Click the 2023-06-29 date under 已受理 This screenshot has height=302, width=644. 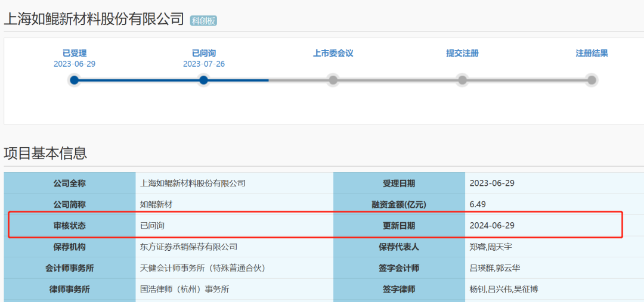(x=75, y=64)
